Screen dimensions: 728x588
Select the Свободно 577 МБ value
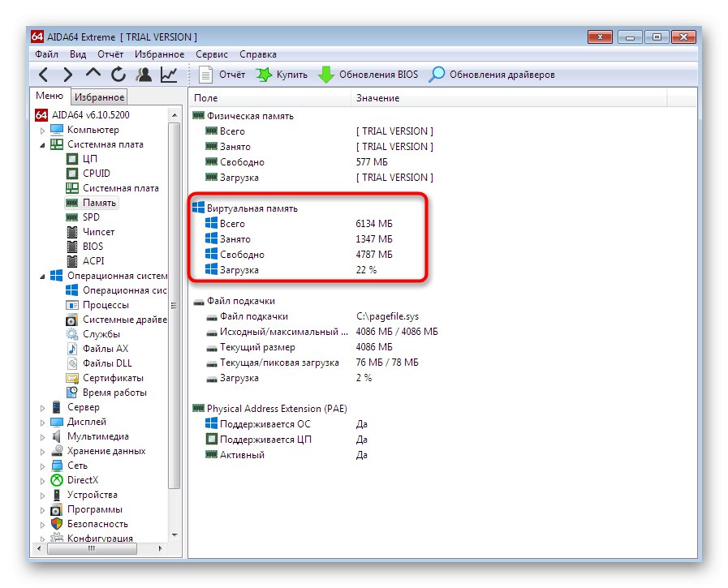(x=372, y=162)
